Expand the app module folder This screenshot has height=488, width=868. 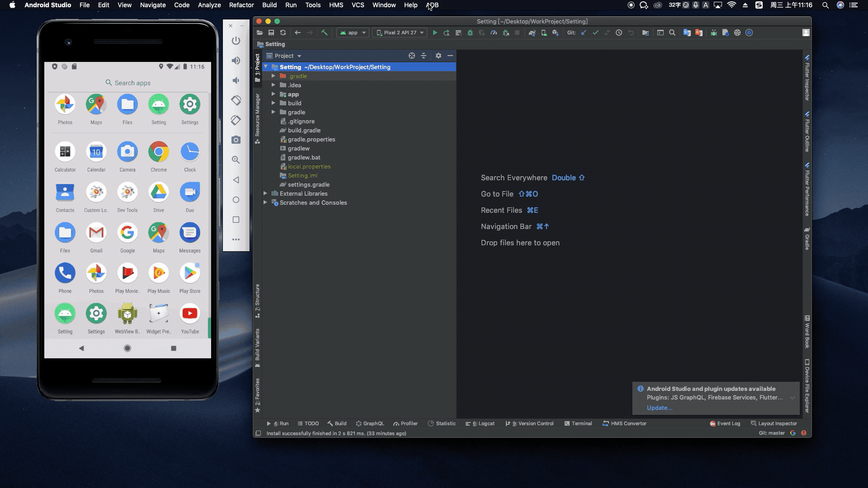pos(274,94)
